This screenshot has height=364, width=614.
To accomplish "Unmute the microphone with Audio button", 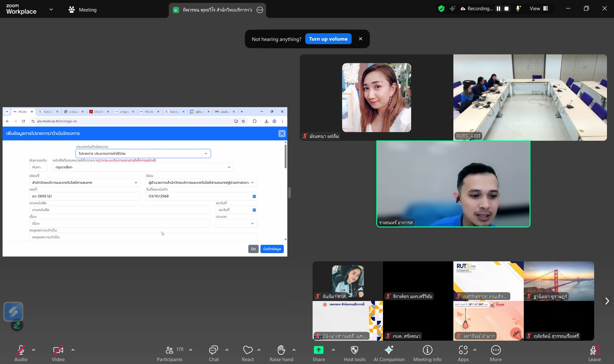I will coord(21,353).
